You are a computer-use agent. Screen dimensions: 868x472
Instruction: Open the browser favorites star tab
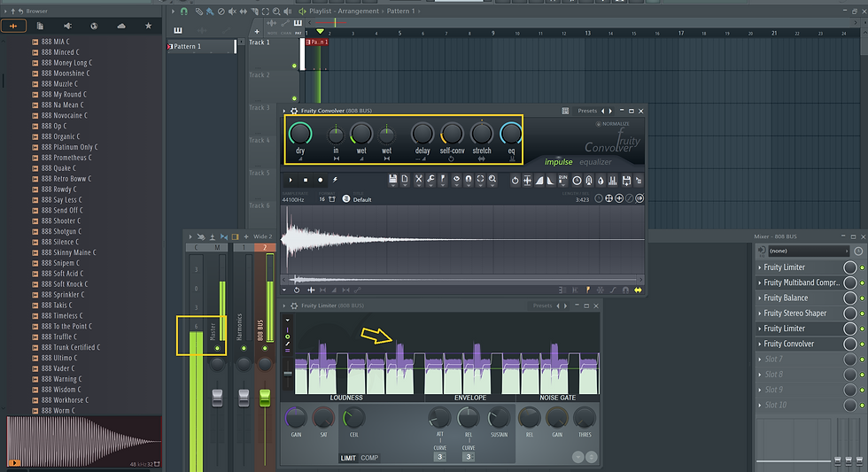click(148, 26)
